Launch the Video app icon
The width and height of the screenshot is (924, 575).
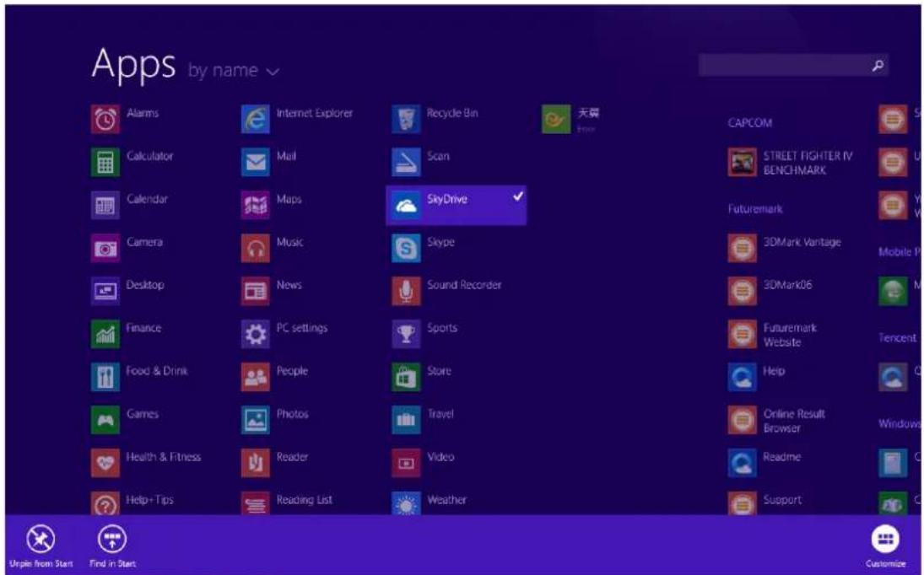tap(406, 463)
